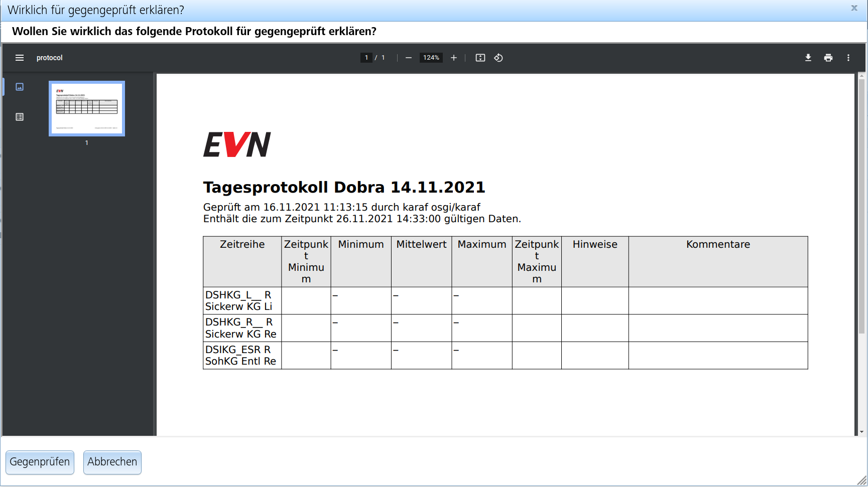
Task: Fit the PDF page to width
Action: pos(480,58)
